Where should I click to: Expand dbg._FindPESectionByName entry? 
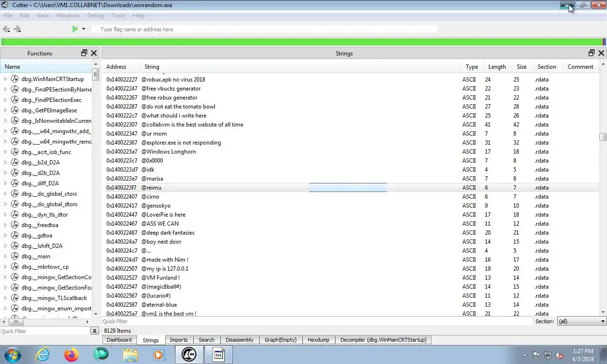(5, 90)
